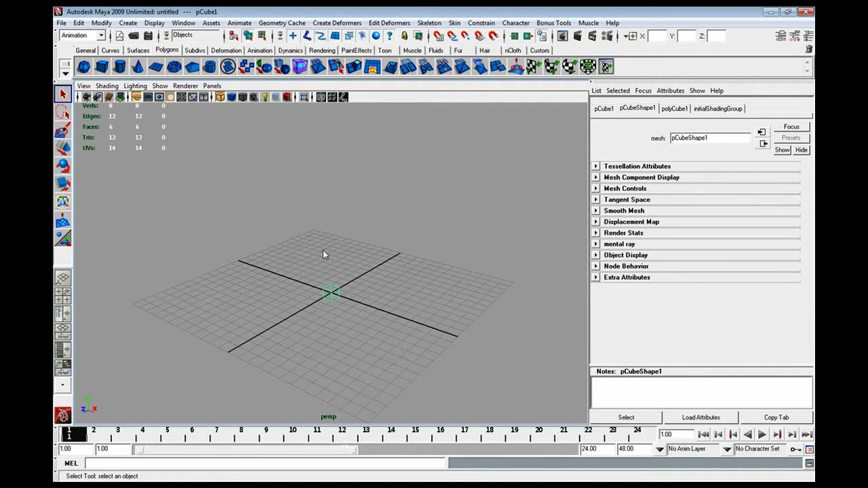The width and height of the screenshot is (868, 488).
Task: Click the Copy Tab button
Action: [x=776, y=418]
